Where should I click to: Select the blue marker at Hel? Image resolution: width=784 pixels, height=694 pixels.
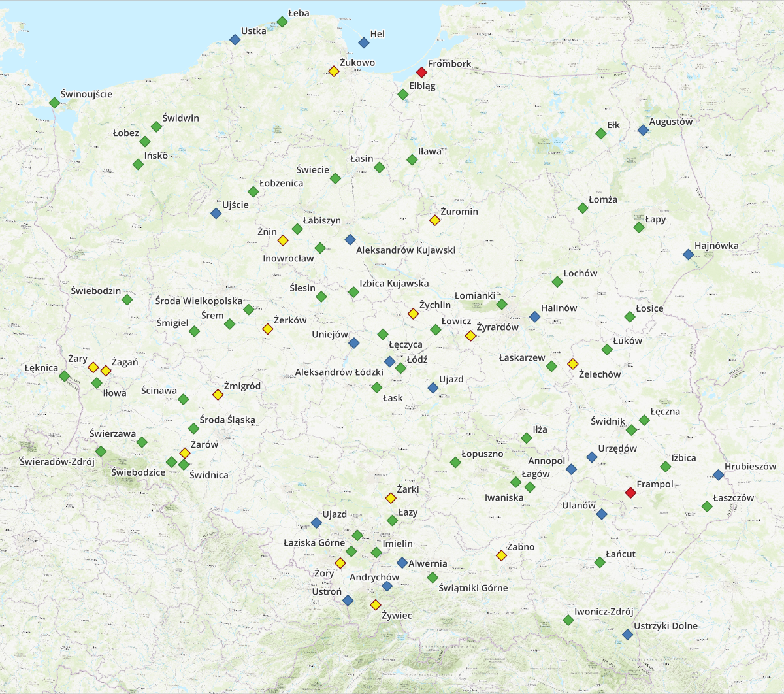tap(364, 43)
